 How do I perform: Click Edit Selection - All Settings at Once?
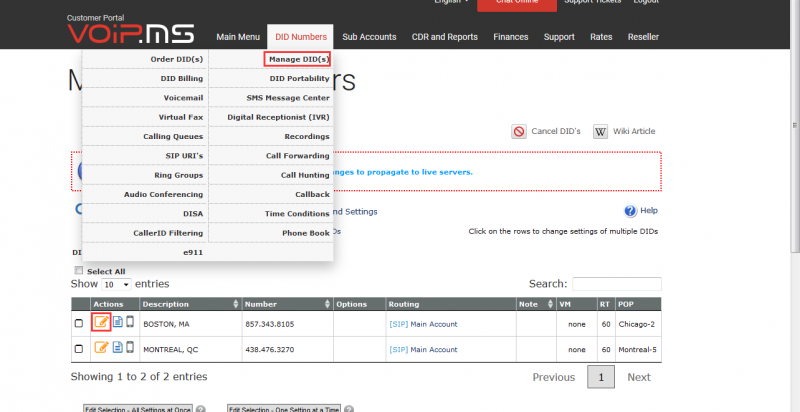tap(138, 409)
